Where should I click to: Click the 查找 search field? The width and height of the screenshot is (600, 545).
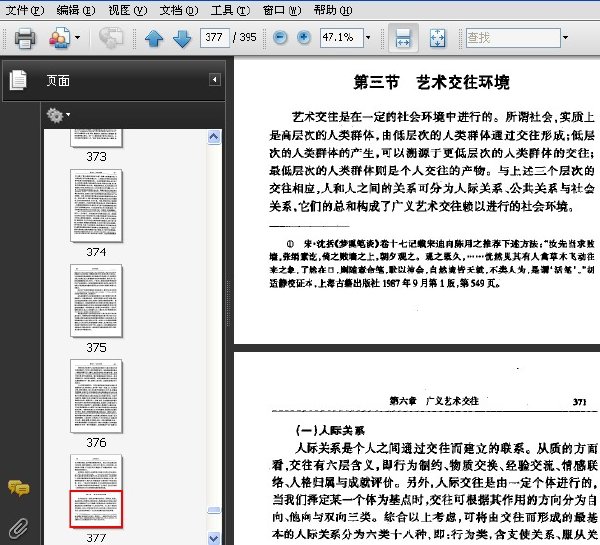(513, 38)
